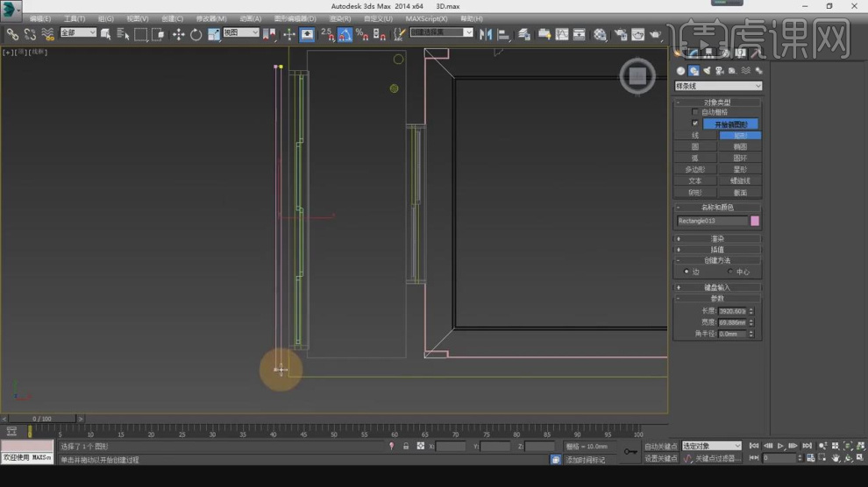
Task: Activate Select and Scale tool
Action: pyautogui.click(x=214, y=34)
